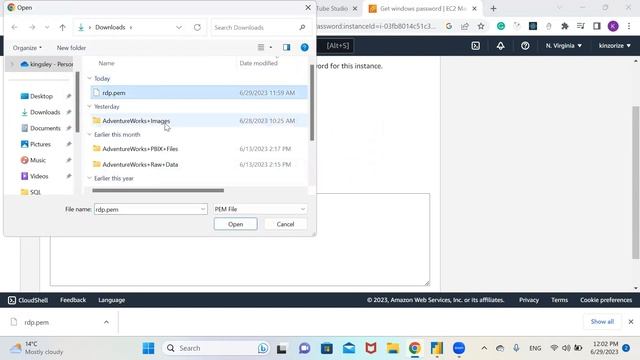This screenshot has height=360, width=640.
Task: Open the AWS support question-mark icon
Action: pyautogui.click(x=525, y=46)
